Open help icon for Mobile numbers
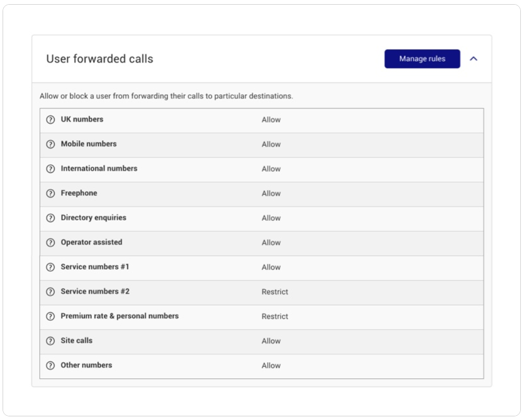The width and height of the screenshot is (525, 420). (x=51, y=144)
